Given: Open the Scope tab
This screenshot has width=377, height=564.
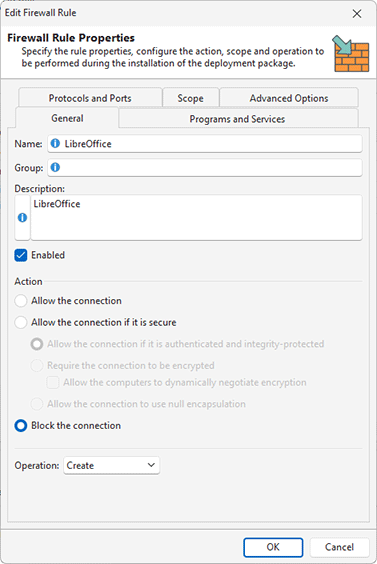Looking at the screenshot, I should pyautogui.click(x=191, y=98).
